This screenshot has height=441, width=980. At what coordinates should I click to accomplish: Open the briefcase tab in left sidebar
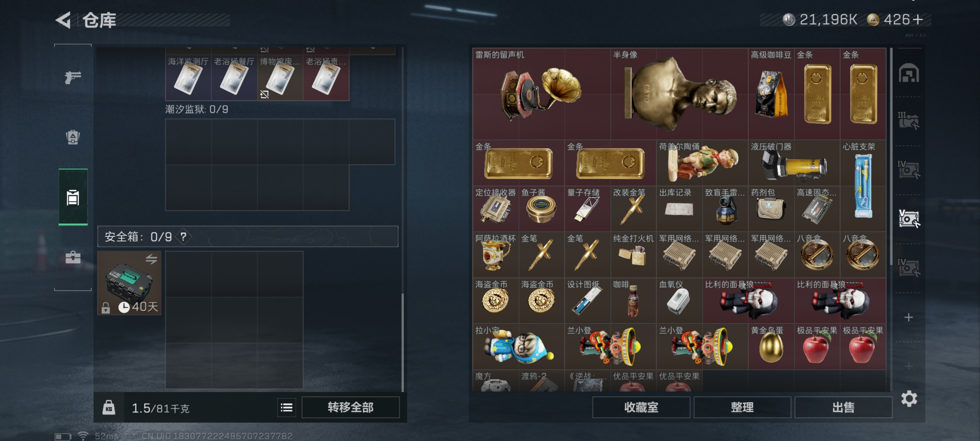(73, 258)
